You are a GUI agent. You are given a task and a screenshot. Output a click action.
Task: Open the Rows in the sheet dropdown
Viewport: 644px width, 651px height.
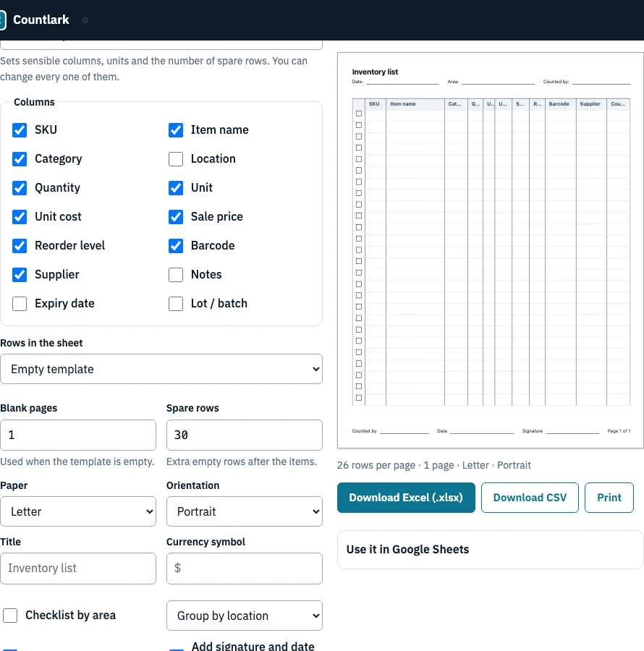pos(161,369)
